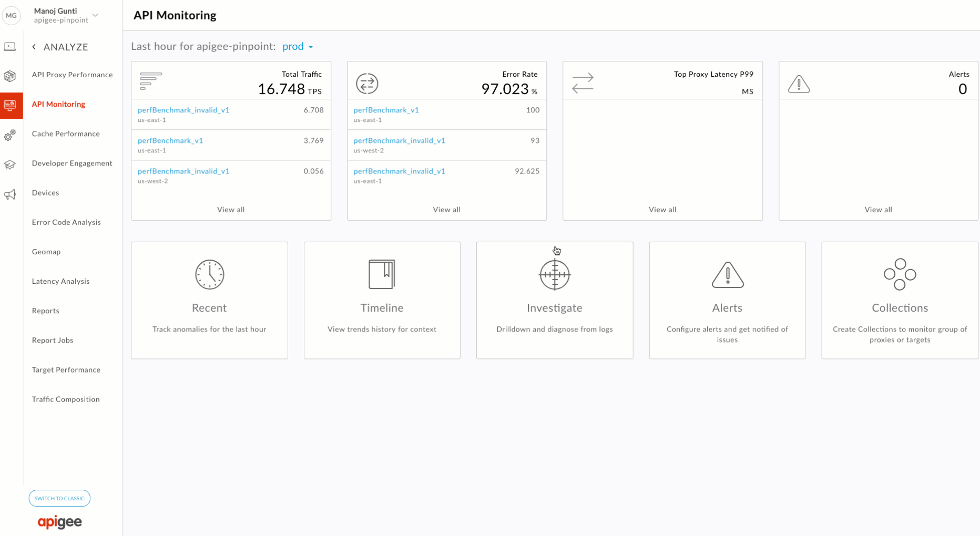Click the API Monitoring page heading
This screenshot has width=980, height=536.
[x=175, y=15]
